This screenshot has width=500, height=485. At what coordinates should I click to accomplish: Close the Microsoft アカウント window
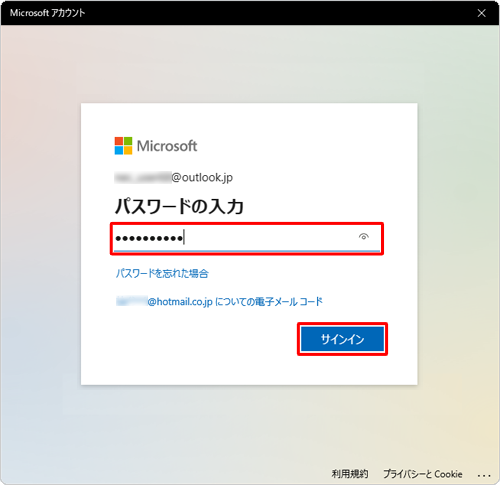481,13
